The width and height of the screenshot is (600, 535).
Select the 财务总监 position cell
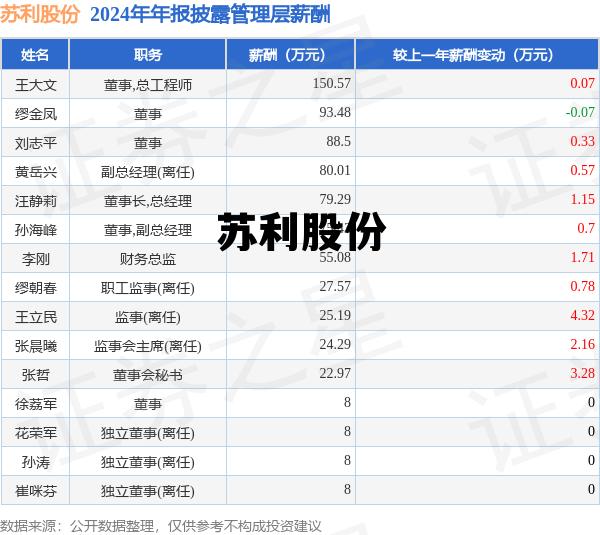coord(148,259)
